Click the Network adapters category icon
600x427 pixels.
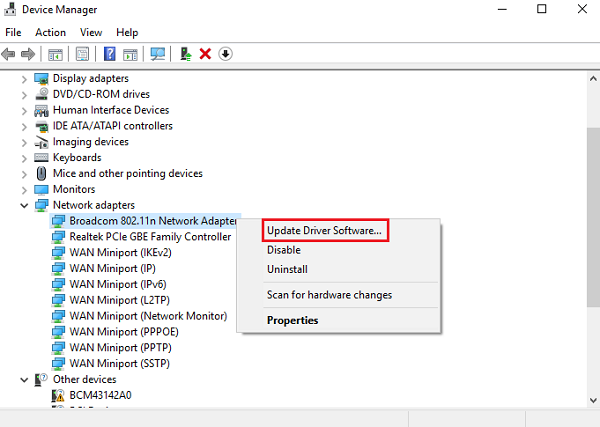pos(41,205)
